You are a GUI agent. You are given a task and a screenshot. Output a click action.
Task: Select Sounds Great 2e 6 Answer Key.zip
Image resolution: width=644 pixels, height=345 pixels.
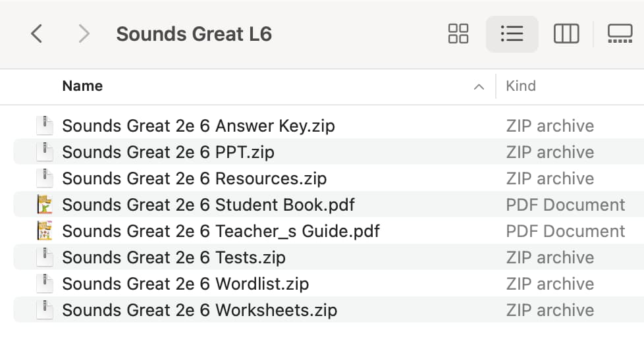329,126
